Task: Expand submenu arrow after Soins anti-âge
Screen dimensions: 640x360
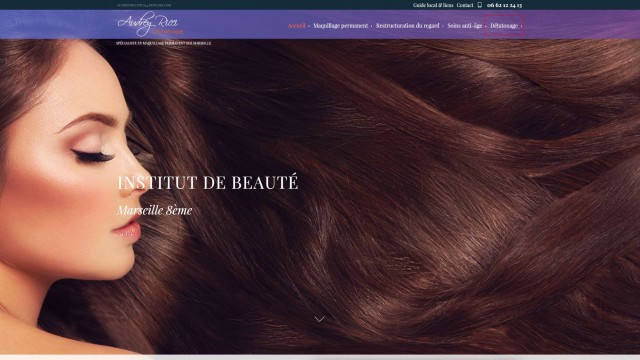Action: 486,26
